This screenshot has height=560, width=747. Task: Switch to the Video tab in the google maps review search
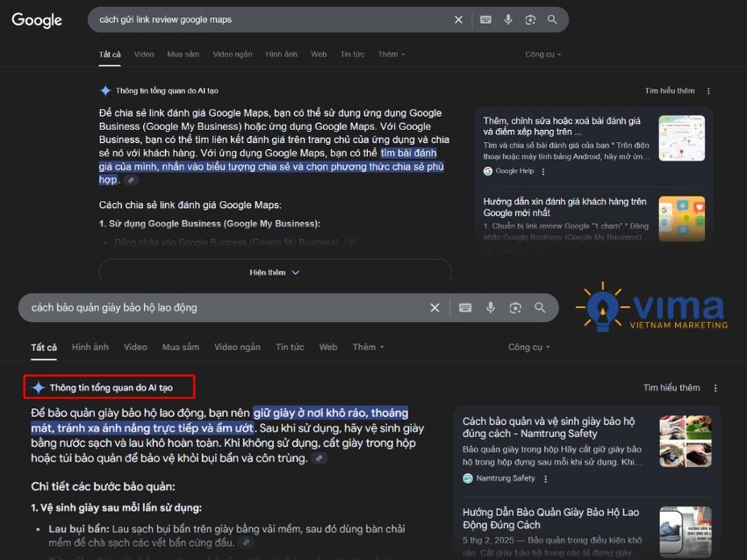click(144, 54)
